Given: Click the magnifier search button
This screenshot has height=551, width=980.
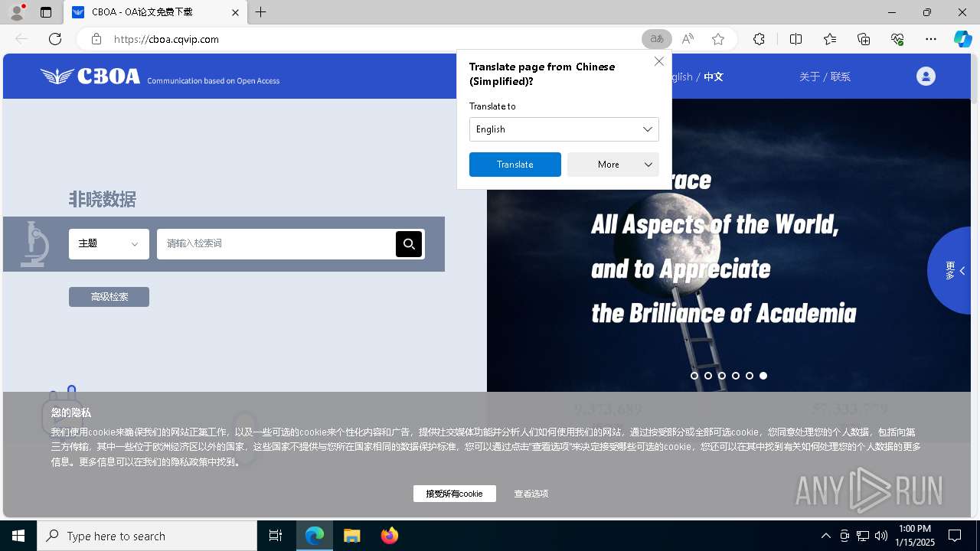Looking at the screenshot, I should (409, 244).
